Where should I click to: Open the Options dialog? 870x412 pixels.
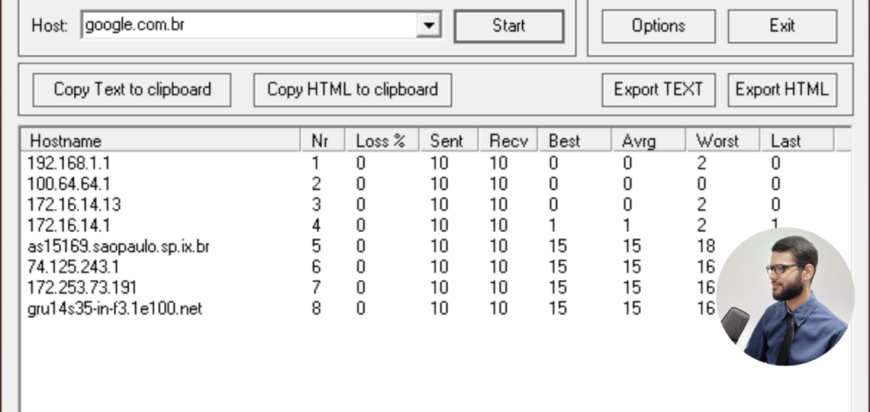click(658, 26)
